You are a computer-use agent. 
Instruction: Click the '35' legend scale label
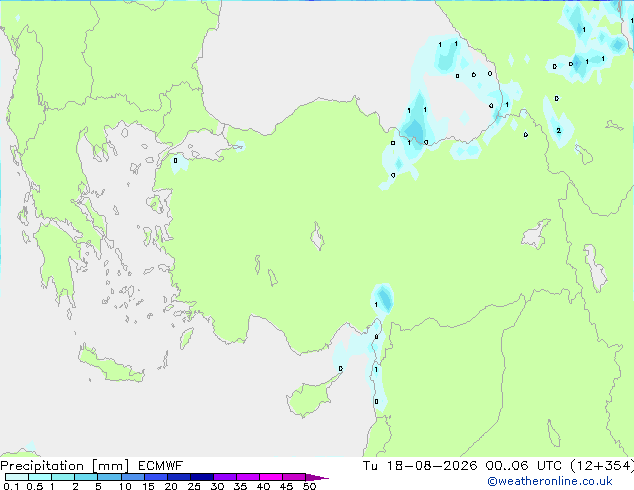pos(240,486)
